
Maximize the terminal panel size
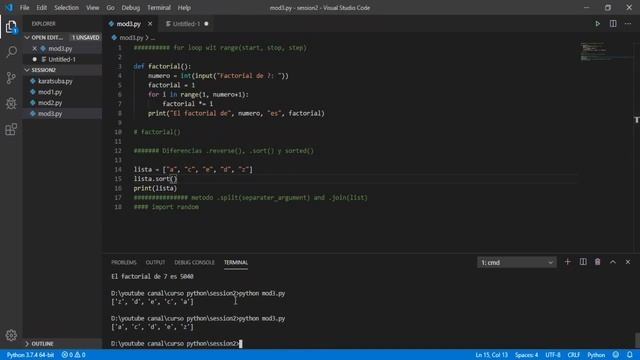(x=613, y=262)
